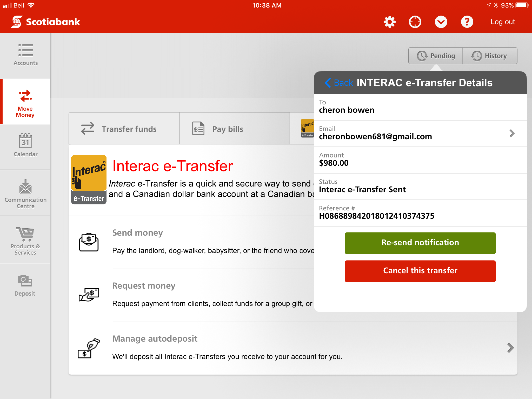Switch to the History tab
The height and width of the screenshot is (399, 532).
click(x=490, y=56)
